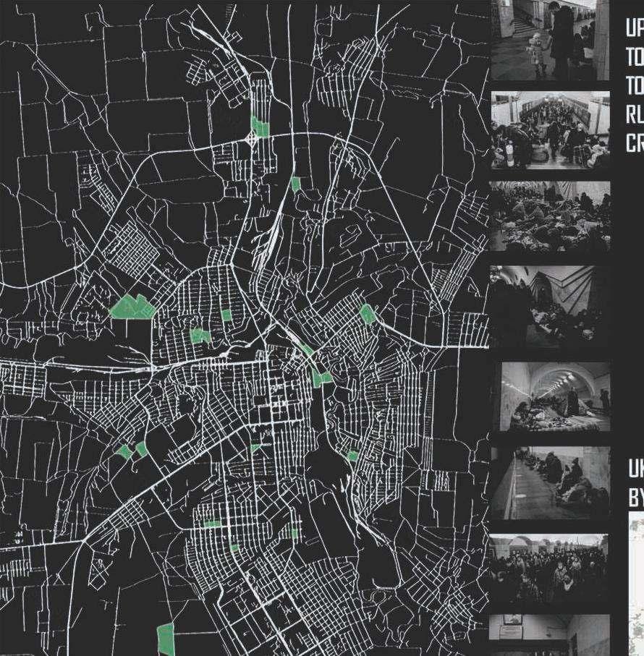This screenshot has height=656, width=644.
Task: Select the rounded green area where the eastern road begins
Action: [x=368, y=314]
